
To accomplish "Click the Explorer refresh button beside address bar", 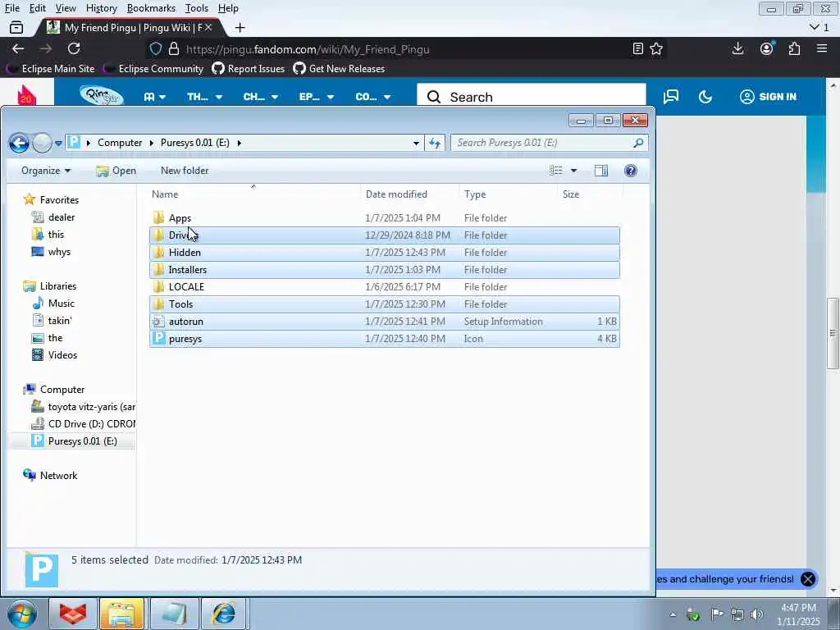I will 435,143.
